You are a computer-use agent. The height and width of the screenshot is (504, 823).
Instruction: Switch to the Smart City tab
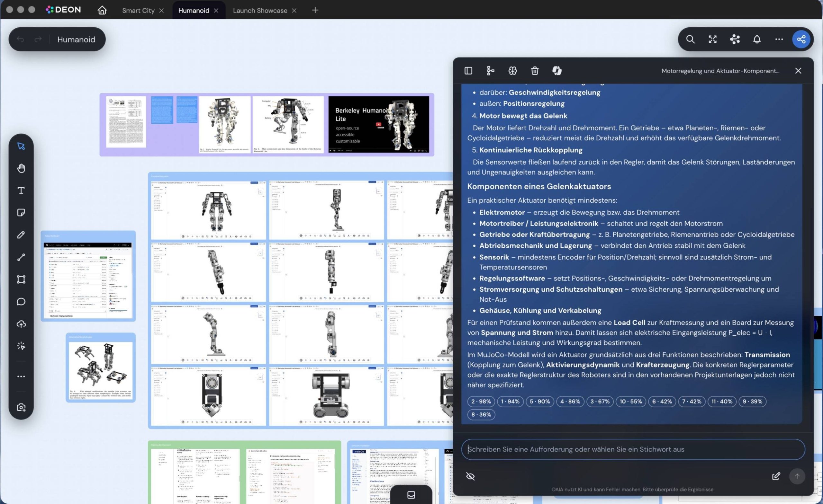[138, 10]
